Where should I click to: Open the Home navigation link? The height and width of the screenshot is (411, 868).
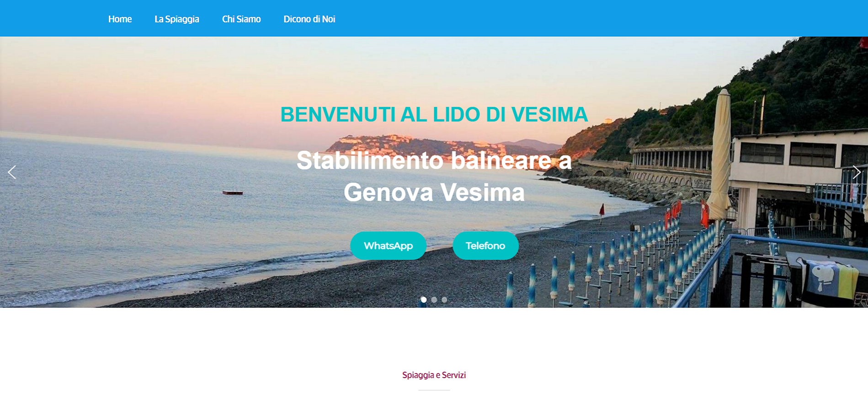pos(120,19)
